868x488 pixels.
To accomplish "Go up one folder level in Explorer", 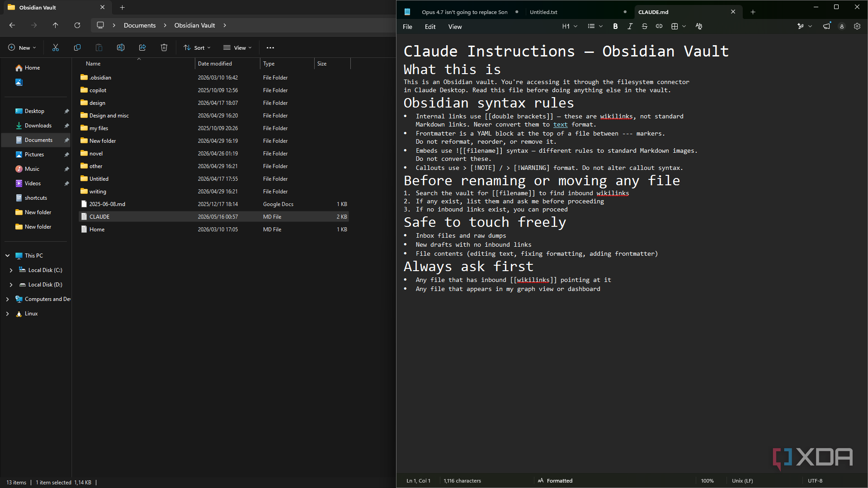I will pyautogui.click(x=56, y=25).
